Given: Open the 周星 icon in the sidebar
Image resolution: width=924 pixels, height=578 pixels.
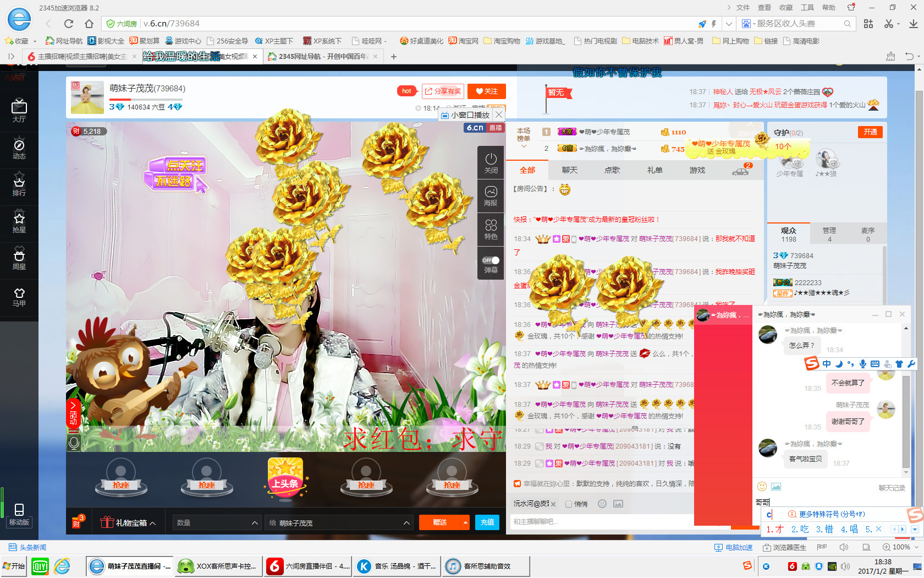Looking at the screenshot, I should click(x=19, y=259).
